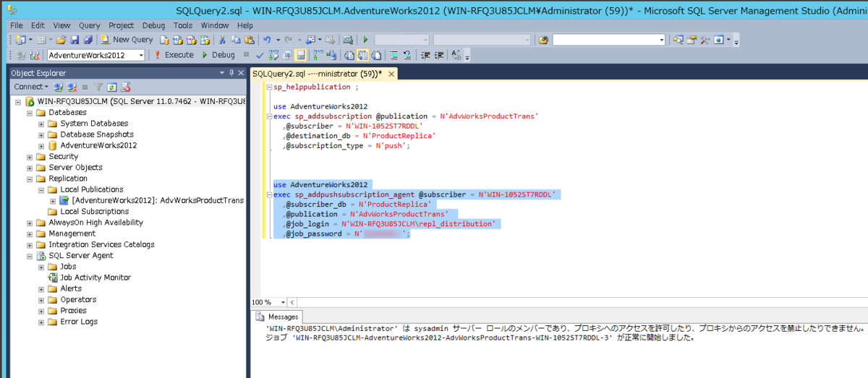Start debugging with the Debug button

(218, 55)
